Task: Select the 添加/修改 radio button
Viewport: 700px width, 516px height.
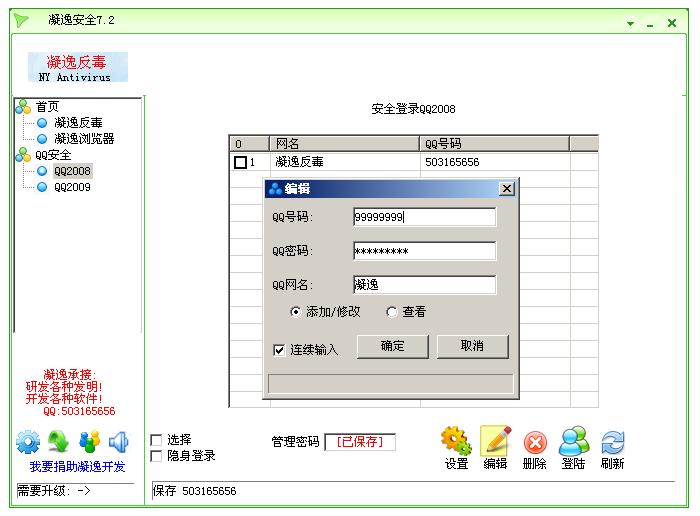Action: (295, 312)
